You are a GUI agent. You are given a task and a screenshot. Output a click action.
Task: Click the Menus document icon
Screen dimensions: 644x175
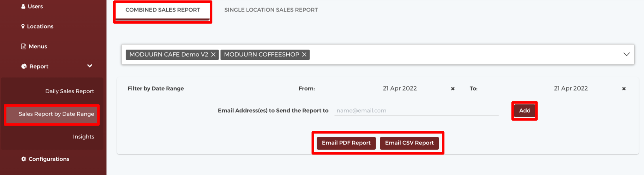click(x=24, y=46)
